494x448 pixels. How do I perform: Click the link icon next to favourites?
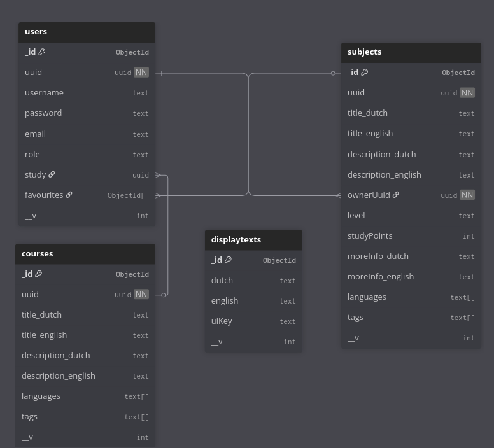tap(69, 195)
